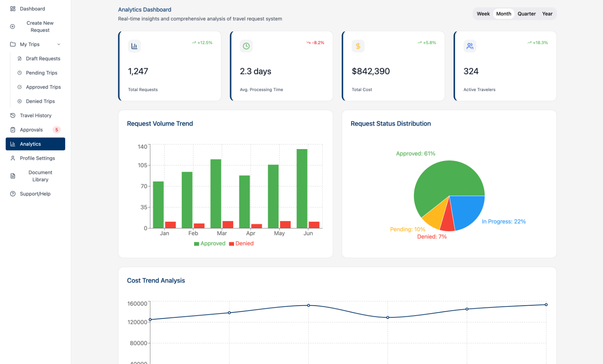Click the Draft Requests document icon
603x364 pixels.
point(20,59)
